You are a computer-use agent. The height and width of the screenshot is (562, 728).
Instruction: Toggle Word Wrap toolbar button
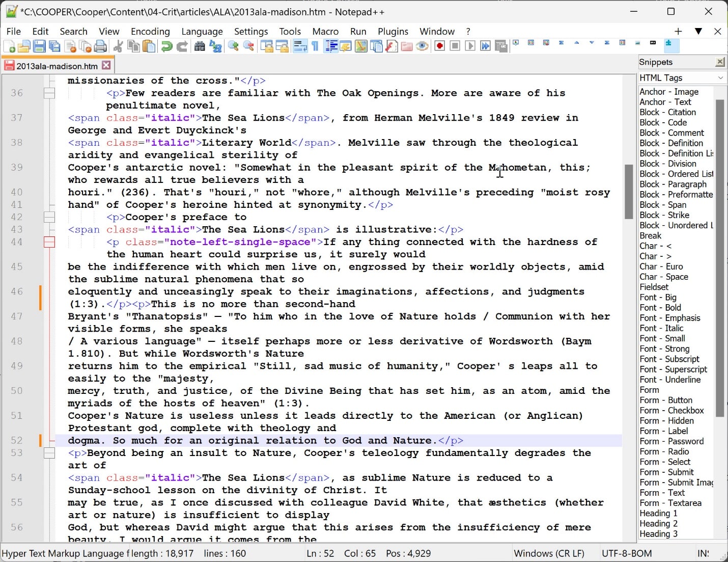coord(300,46)
